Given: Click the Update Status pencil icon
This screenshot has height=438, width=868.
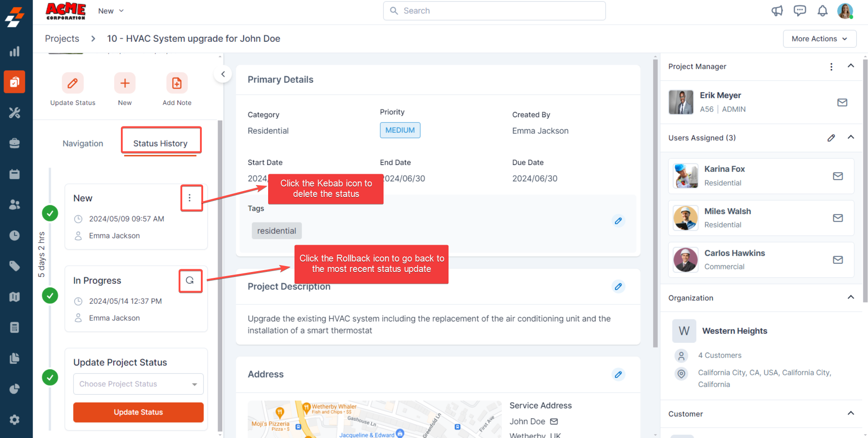Looking at the screenshot, I should coord(73,83).
